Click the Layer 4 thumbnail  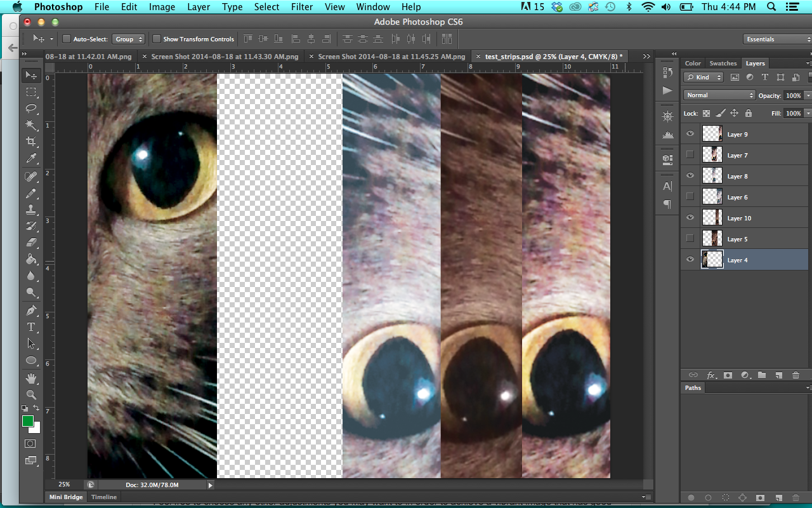[712, 260]
